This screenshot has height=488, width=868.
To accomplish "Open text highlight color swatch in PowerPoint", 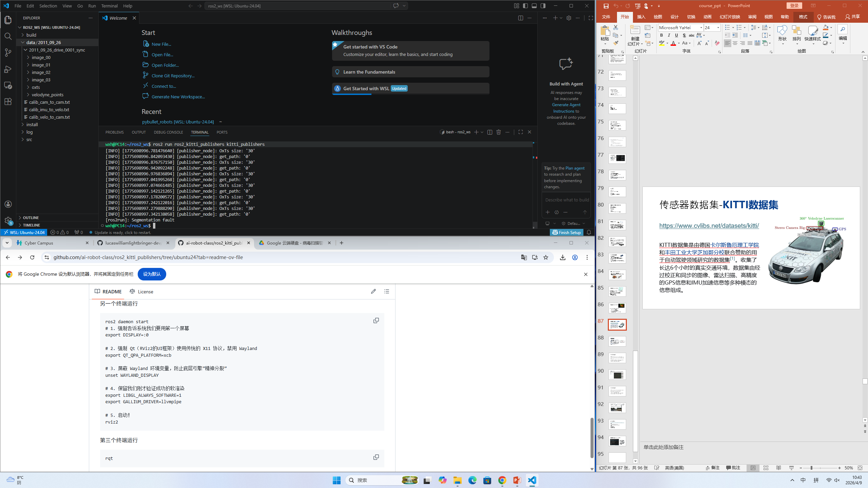I will click(661, 43).
